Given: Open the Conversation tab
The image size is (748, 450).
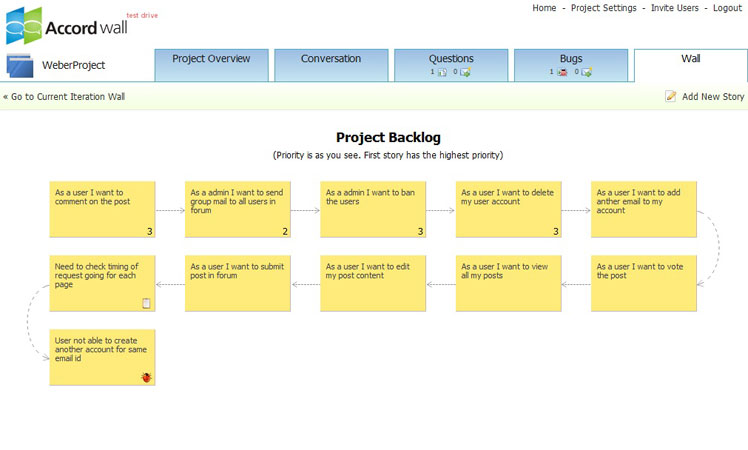Looking at the screenshot, I should pyautogui.click(x=331, y=59).
